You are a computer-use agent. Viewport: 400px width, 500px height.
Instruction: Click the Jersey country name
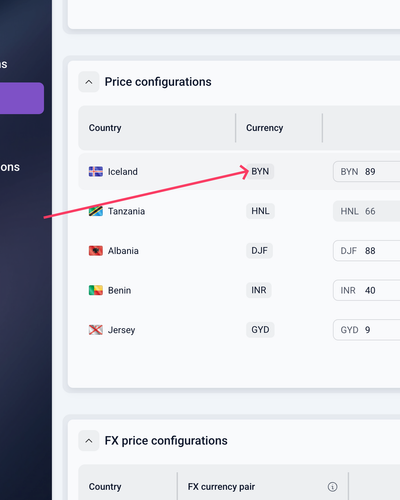click(x=121, y=330)
